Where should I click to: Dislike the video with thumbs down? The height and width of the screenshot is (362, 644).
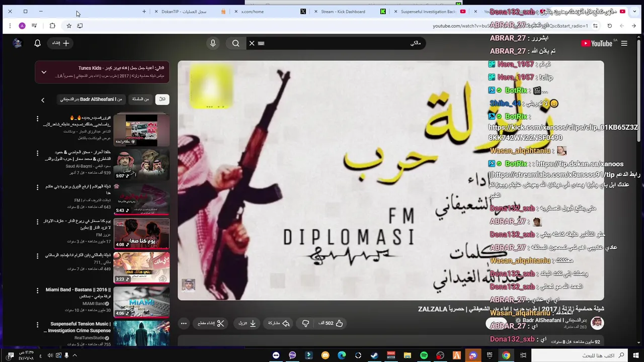[305, 323]
